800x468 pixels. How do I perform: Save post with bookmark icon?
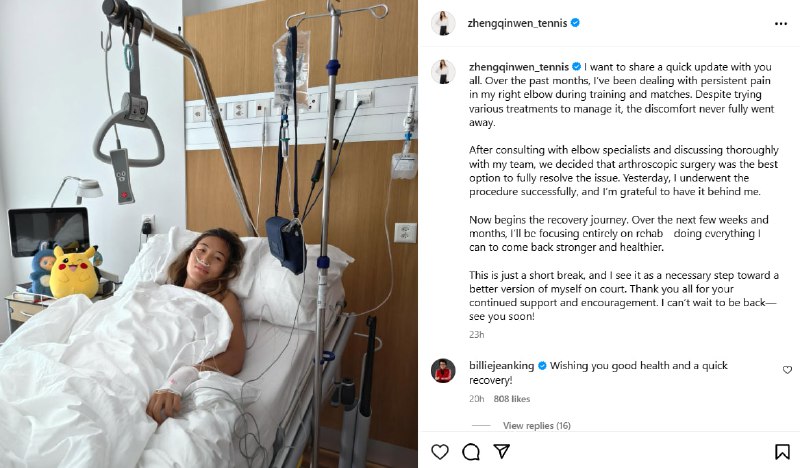[x=782, y=452]
